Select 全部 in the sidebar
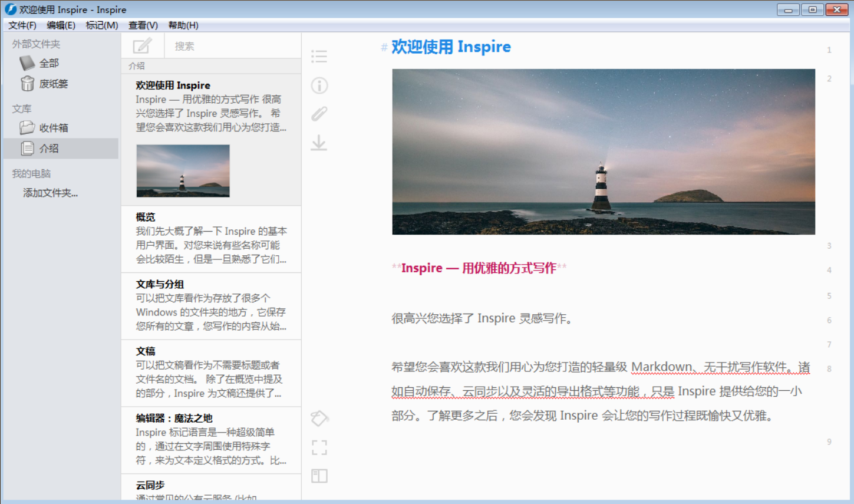Image resolution: width=854 pixels, height=504 pixels. click(49, 63)
